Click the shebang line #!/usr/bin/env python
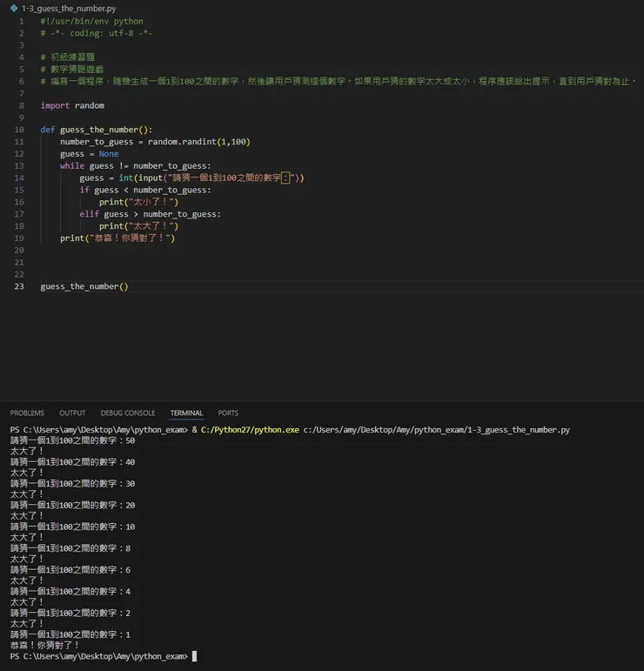The width and height of the screenshot is (644, 671). [91, 21]
